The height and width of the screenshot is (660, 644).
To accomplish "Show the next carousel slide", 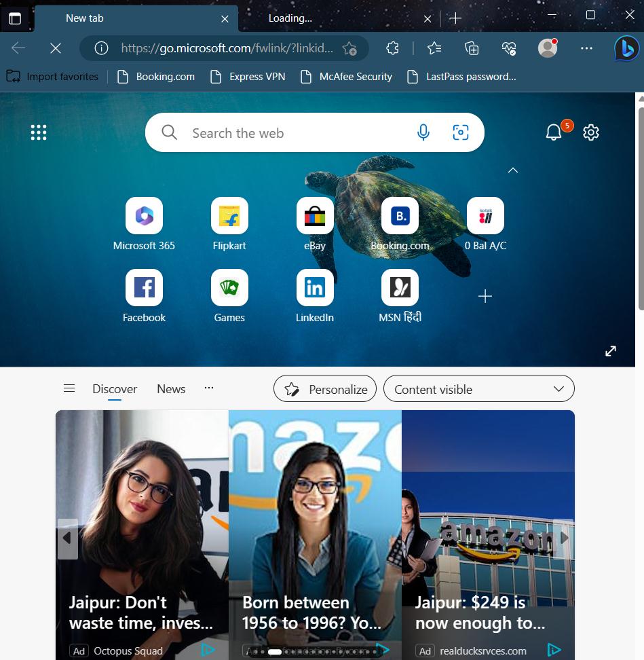I will coord(564,538).
